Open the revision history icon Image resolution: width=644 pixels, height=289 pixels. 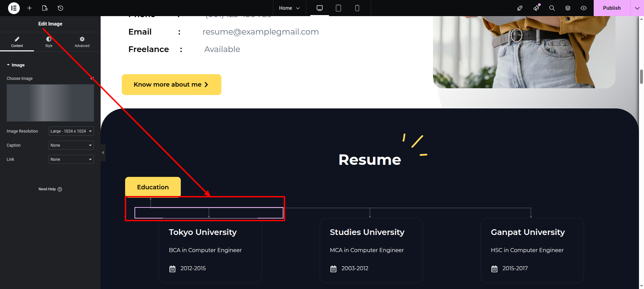60,8
